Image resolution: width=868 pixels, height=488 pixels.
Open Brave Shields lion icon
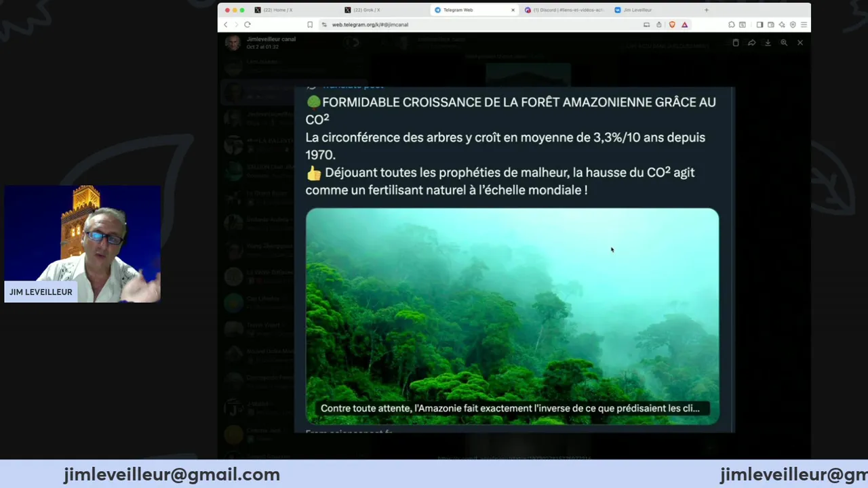coord(672,24)
